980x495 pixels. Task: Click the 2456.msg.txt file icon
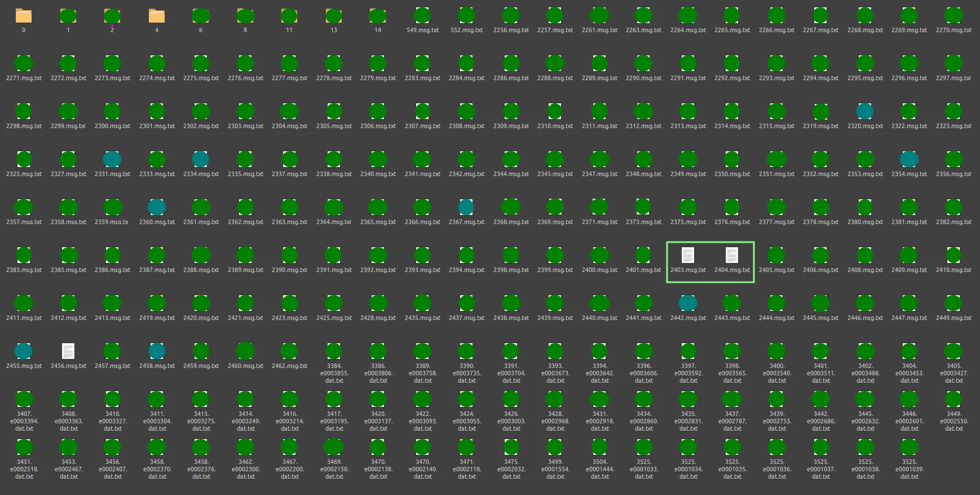pos(68,352)
